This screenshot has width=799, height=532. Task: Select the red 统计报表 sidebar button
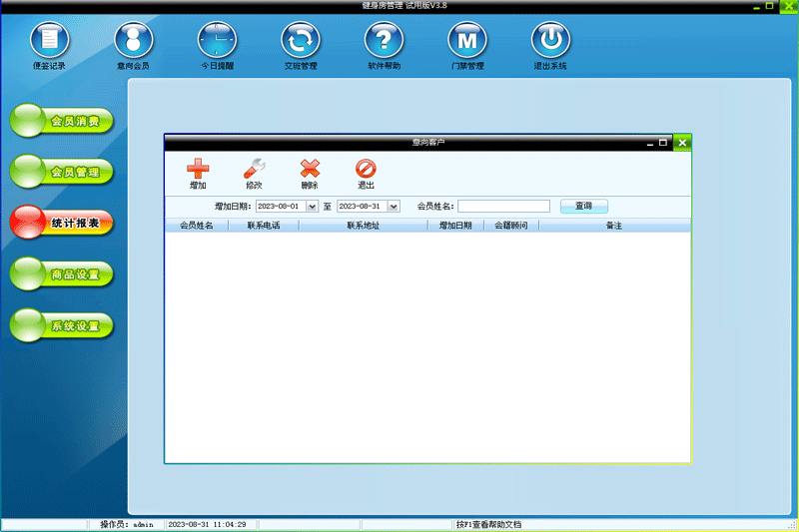click(62, 223)
